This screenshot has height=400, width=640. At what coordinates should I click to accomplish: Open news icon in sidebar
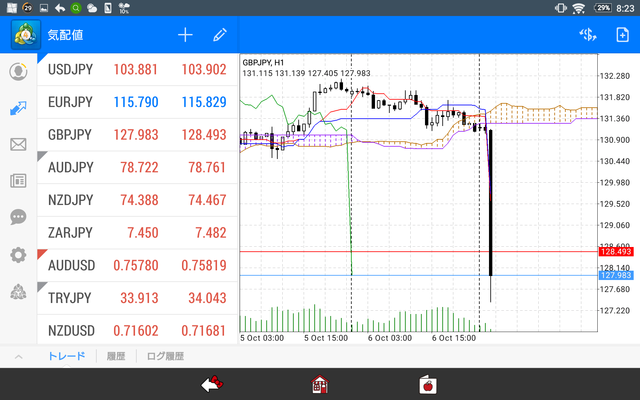click(x=18, y=180)
